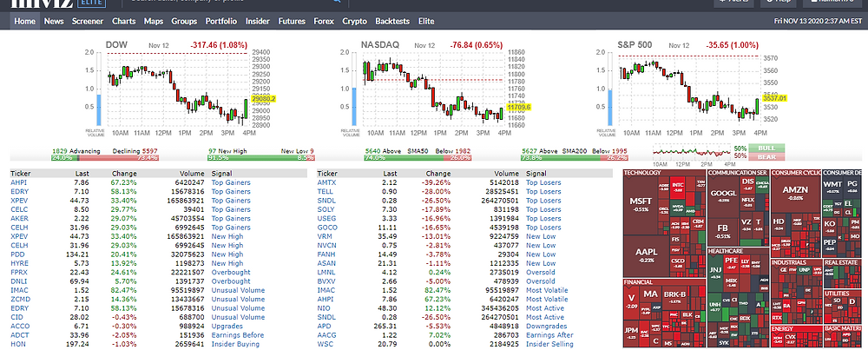Image resolution: width=868 pixels, height=350 pixels.
Task: Open the Overbought signal in DNLI row
Action: pyautogui.click(x=230, y=281)
